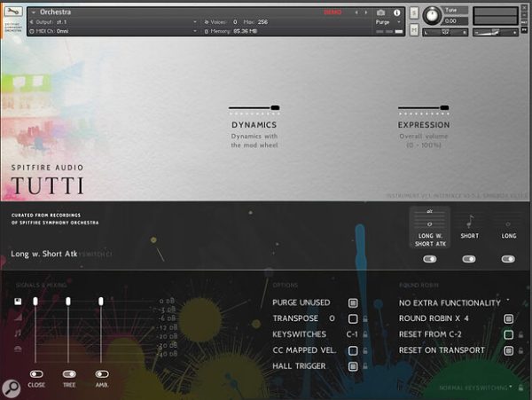Select the Long articulation icon

click(x=508, y=224)
